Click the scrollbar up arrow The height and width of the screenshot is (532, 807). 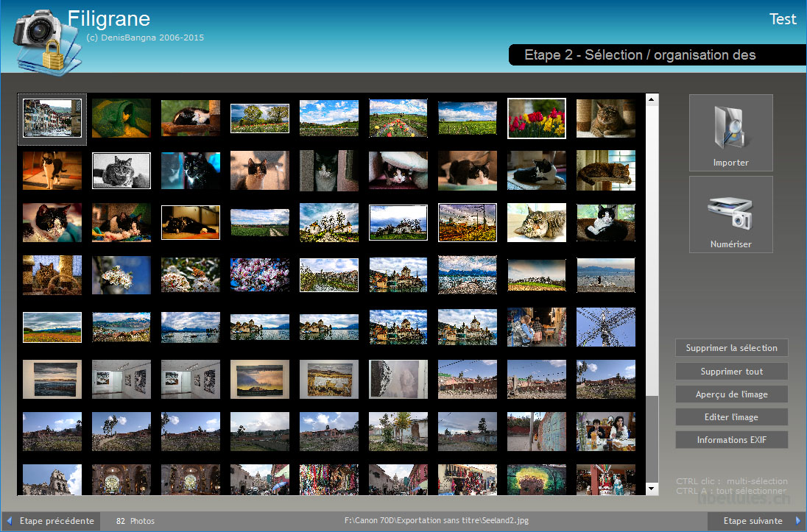coord(652,100)
